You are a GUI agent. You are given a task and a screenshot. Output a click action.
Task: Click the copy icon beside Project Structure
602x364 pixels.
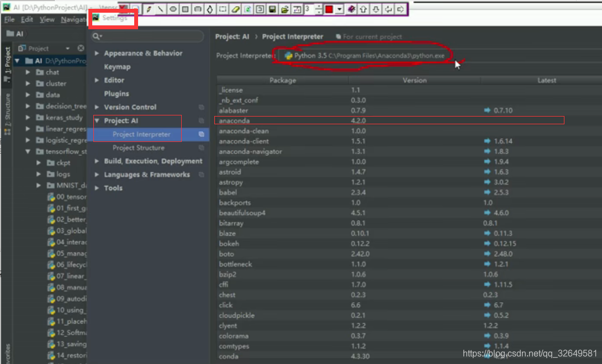click(x=201, y=148)
